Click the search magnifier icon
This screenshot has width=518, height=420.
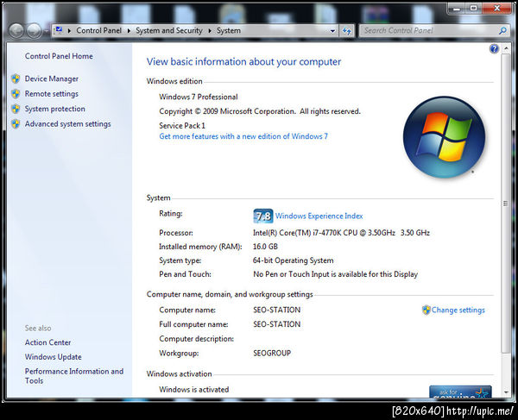502,31
